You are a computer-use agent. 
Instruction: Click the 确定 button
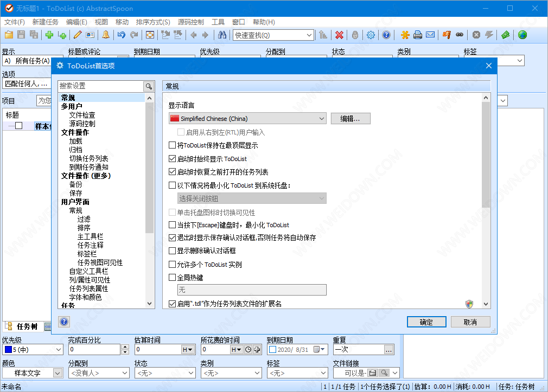426,322
